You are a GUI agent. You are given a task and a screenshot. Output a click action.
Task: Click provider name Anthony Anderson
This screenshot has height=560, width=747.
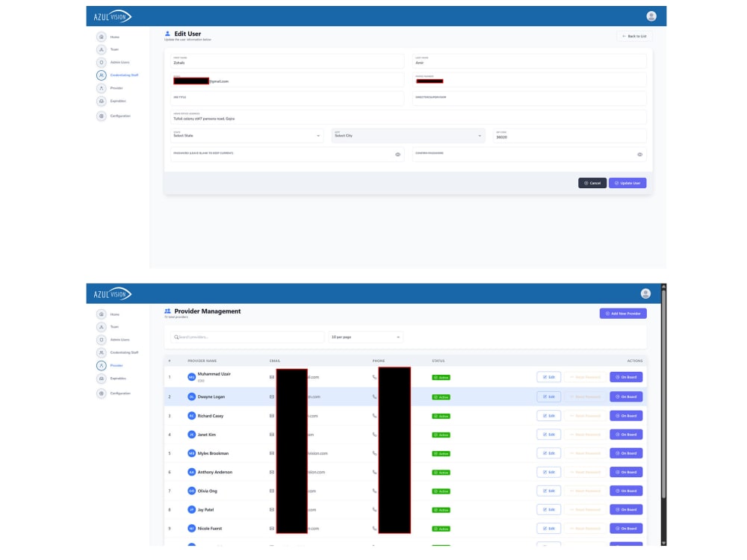pyautogui.click(x=215, y=473)
